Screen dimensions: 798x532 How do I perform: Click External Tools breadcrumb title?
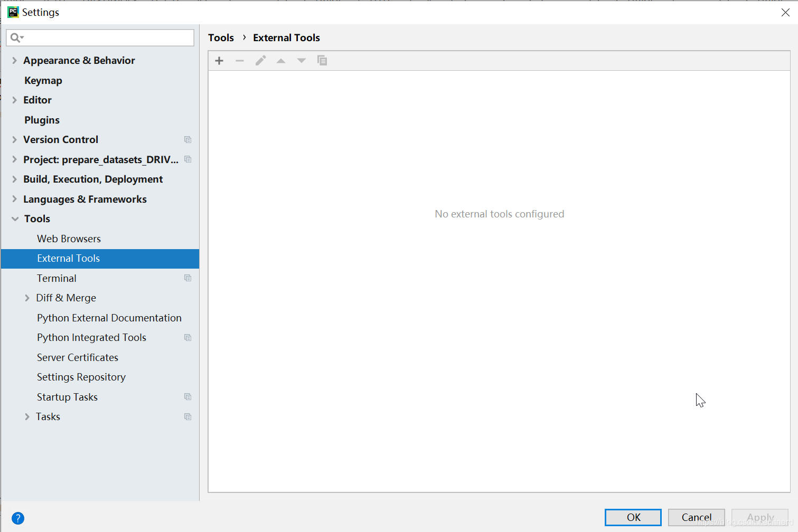286,38
